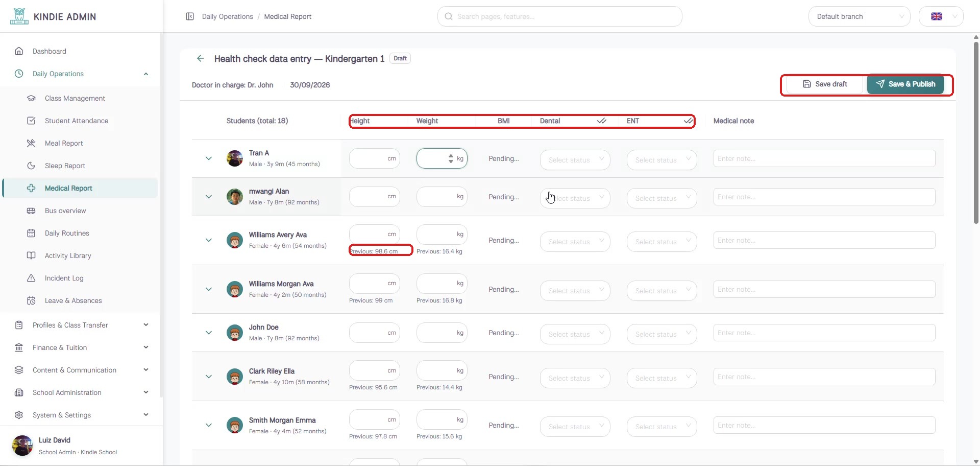Open the Default branch dropdown
The height and width of the screenshot is (466, 980).
pos(860,16)
